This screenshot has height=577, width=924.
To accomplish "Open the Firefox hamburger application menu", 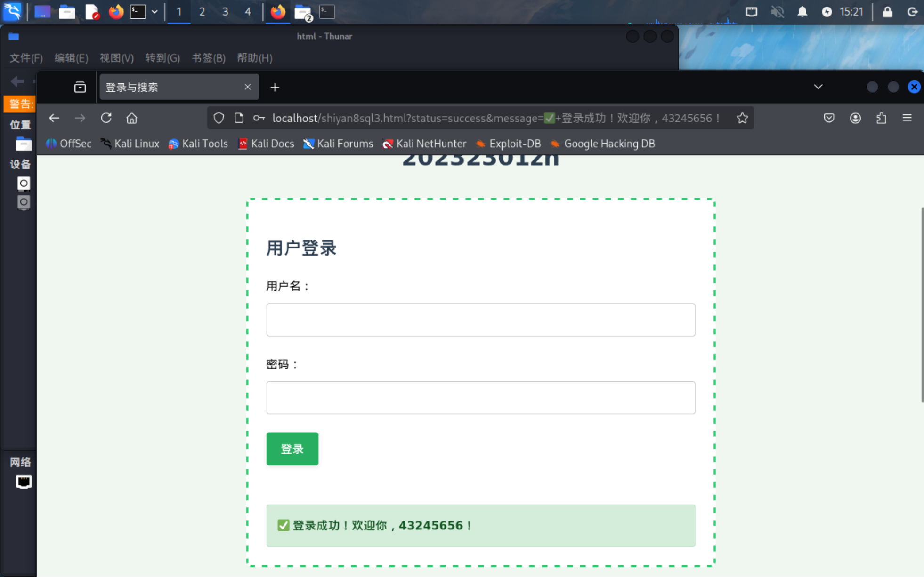I will (x=907, y=118).
